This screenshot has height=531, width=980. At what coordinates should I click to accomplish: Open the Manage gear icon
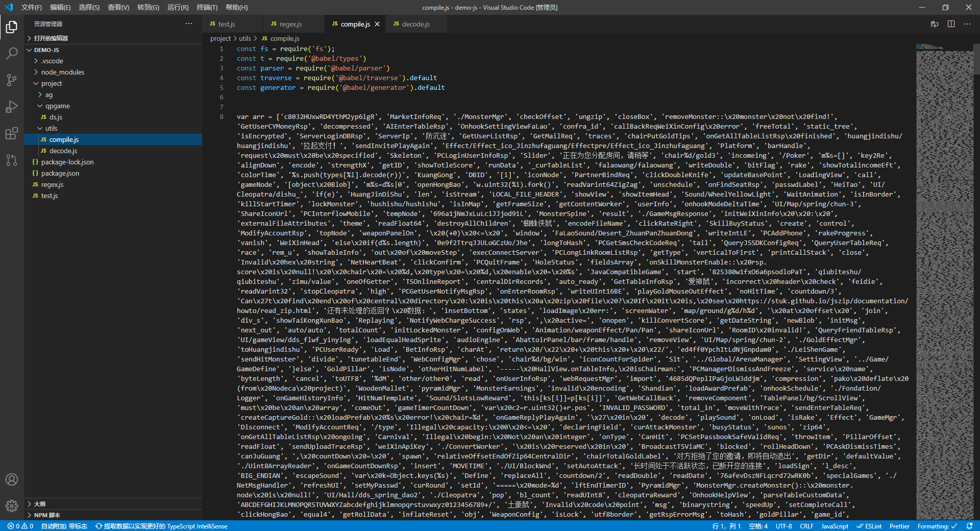(x=12, y=506)
